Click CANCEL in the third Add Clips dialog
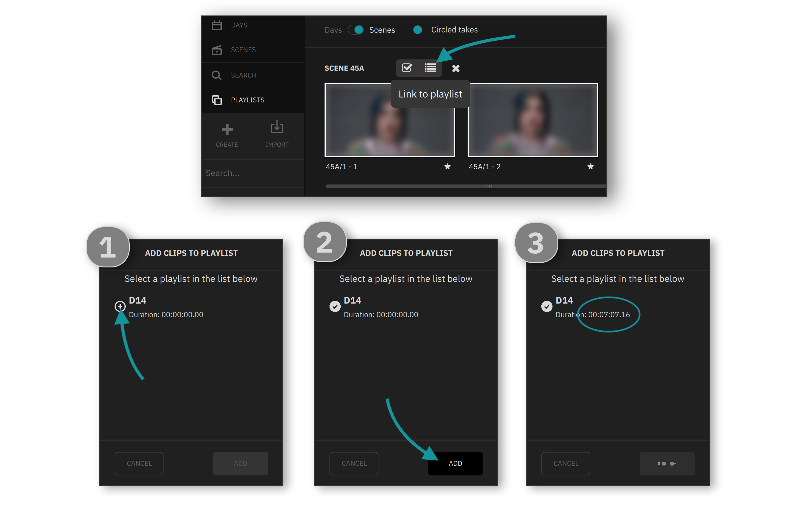The height and width of the screenshot is (507, 812). [x=565, y=463]
